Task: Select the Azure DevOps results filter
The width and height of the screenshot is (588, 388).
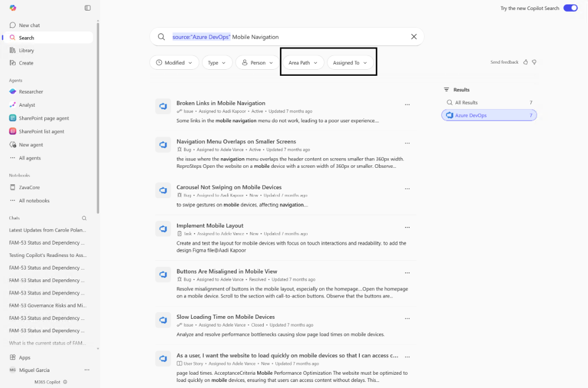Action: pos(489,115)
